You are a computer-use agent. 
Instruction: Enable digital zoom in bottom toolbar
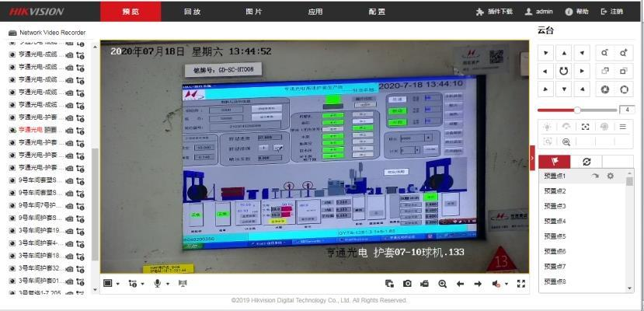(x=443, y=284)
